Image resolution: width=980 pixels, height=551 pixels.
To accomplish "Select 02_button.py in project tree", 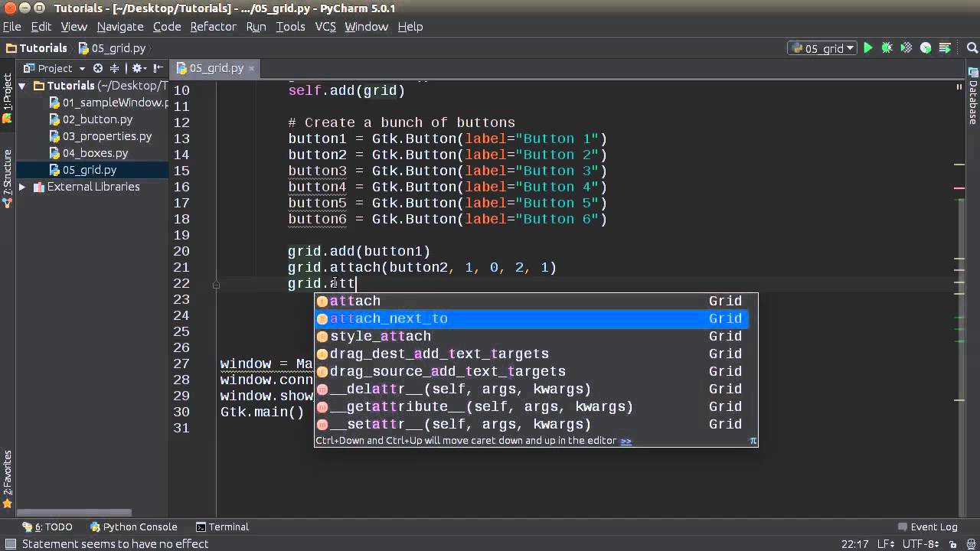I will point(90,119).
